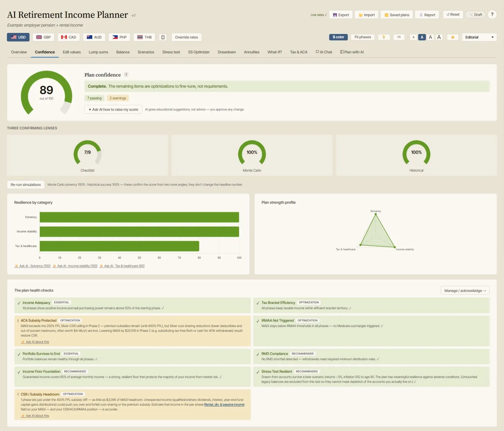Click the Solvency point on radar chart
The image size is (504, 431).
coord(375,214)
